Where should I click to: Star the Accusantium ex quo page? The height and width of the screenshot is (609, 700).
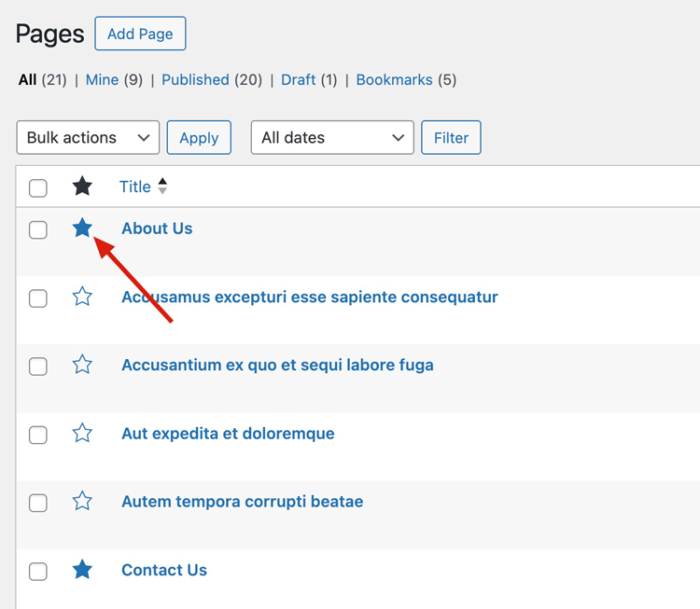[x=82, y=365]
